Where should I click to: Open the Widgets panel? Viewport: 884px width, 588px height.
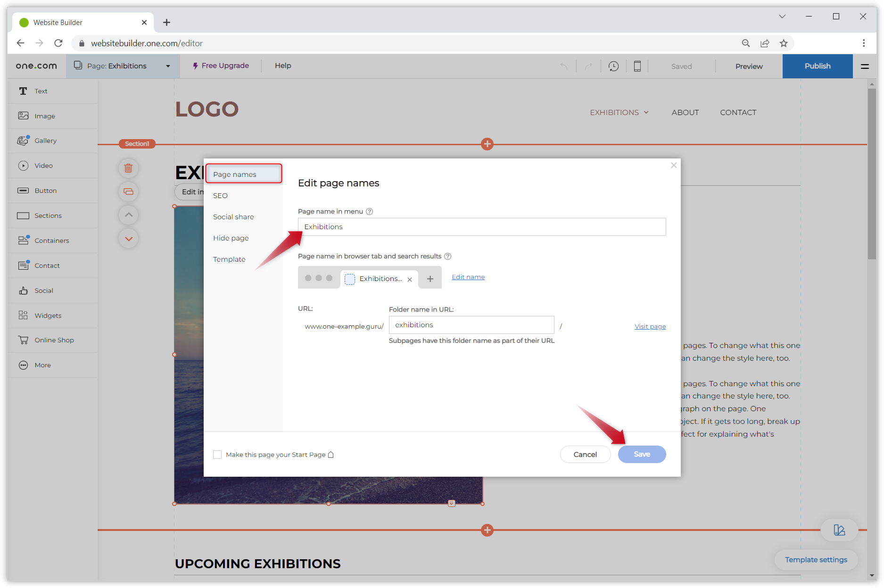tap(52, 315)
